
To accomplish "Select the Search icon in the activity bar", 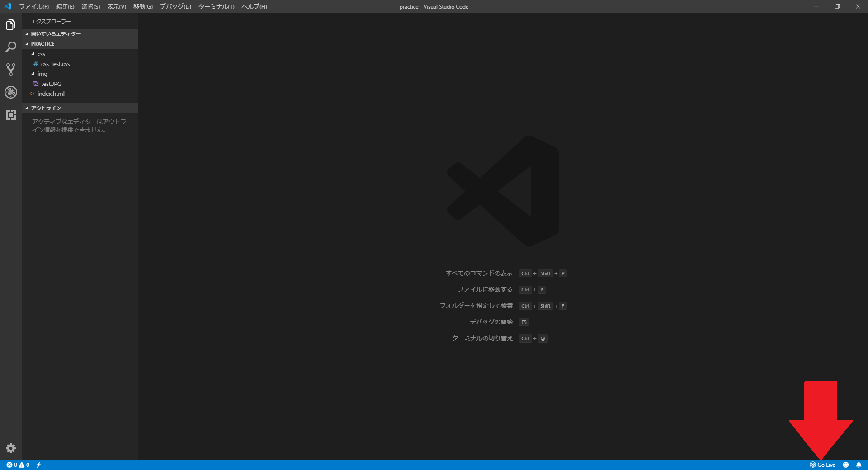I will click(10, 47).
